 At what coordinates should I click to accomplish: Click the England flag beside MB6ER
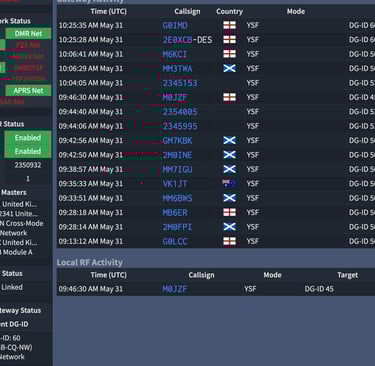229,212
